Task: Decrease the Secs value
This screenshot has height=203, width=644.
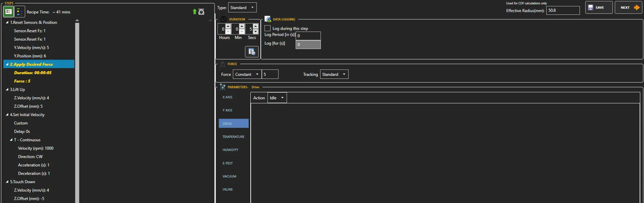Action: tap(256, 32)
